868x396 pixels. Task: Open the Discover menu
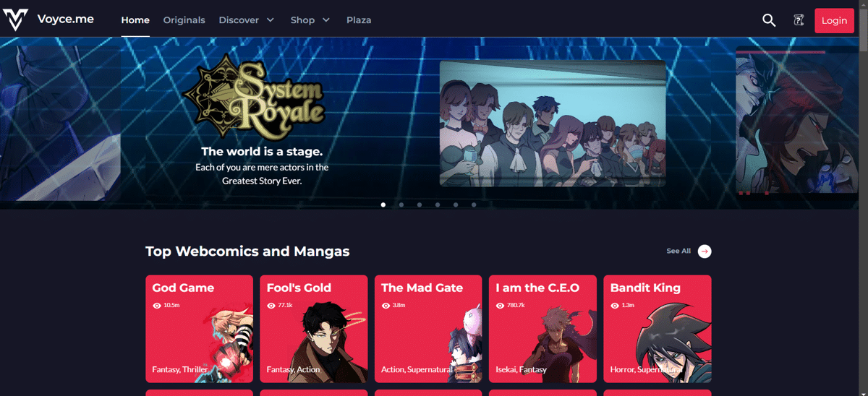pyautogui.click(x=239, y=20)
